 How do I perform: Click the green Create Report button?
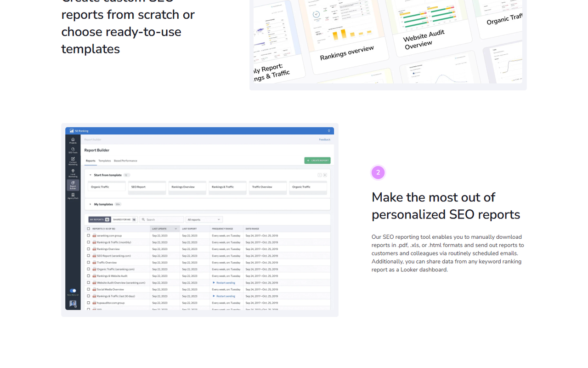pos(317,161)
